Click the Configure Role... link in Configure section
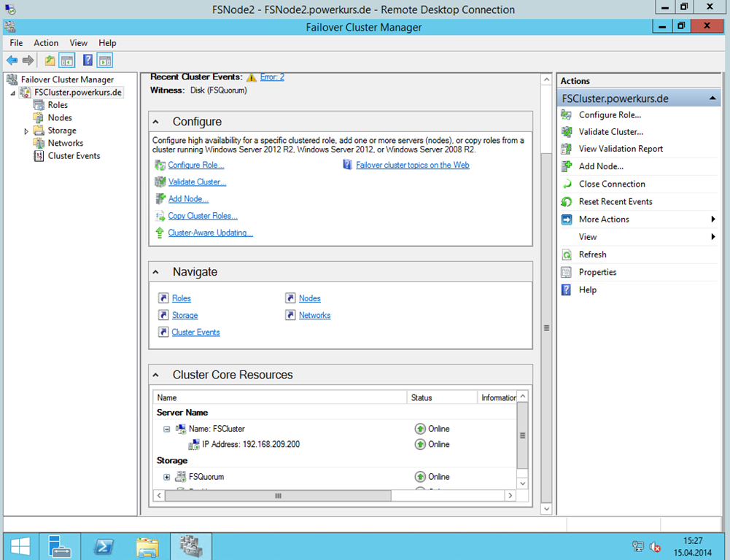The height and width of the screenshot is (560, 730). (196, 166)
